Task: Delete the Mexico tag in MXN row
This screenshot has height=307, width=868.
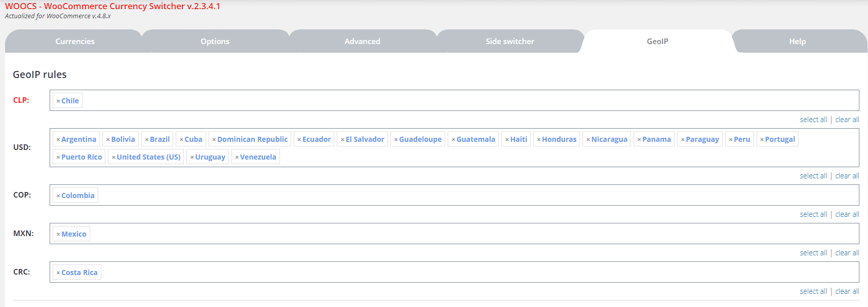Action: pyautogui.click(x=58, y=235)
